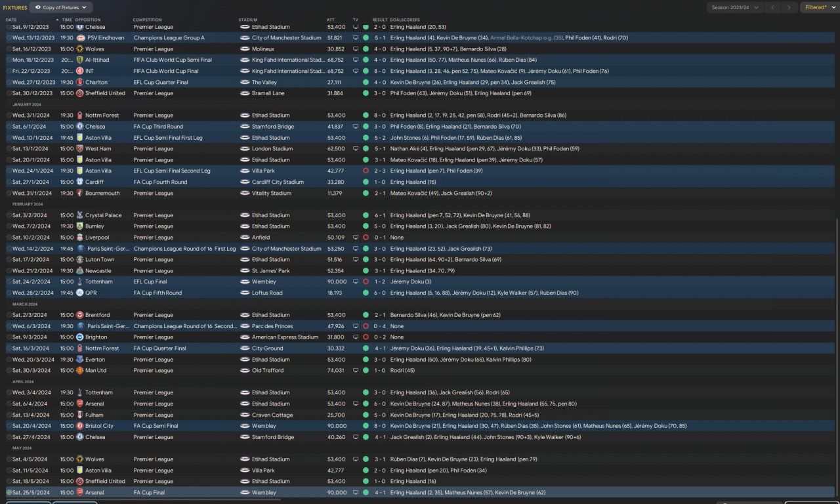Sort by the Competition column header
The height and width of the screenshot is (504, 840).
point(147,20)
